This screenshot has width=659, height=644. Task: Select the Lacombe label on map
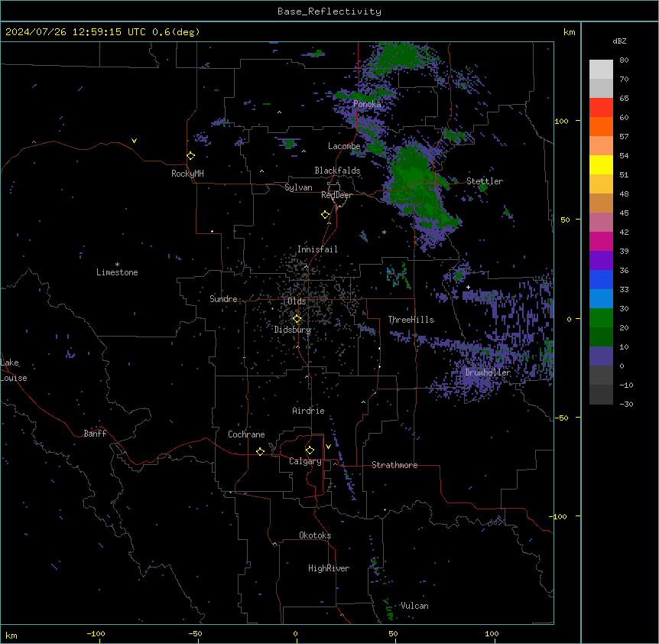point(344,146)
